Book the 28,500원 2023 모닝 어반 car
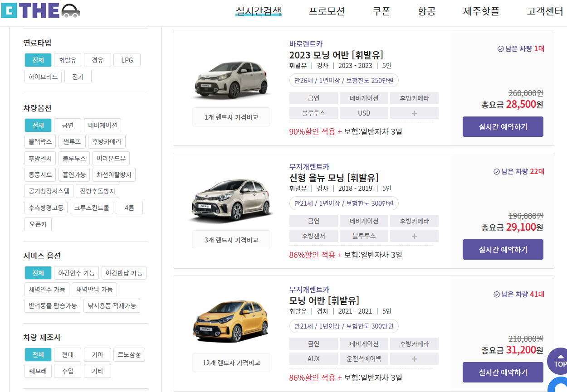This screenshot has width=567, height=392. coord(503,126)
